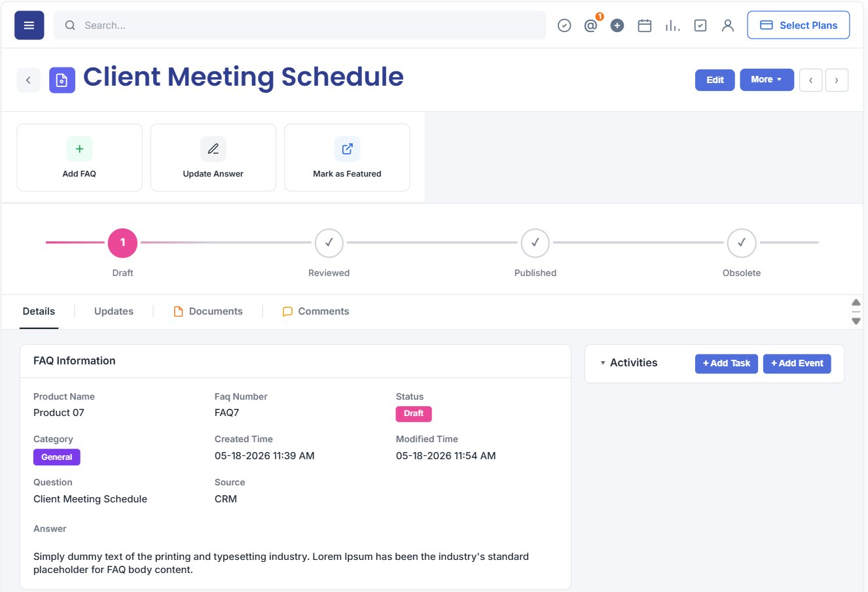Click the FAQ7 number value
This screenshot has width=868, height=592.
tap(227, 413)
